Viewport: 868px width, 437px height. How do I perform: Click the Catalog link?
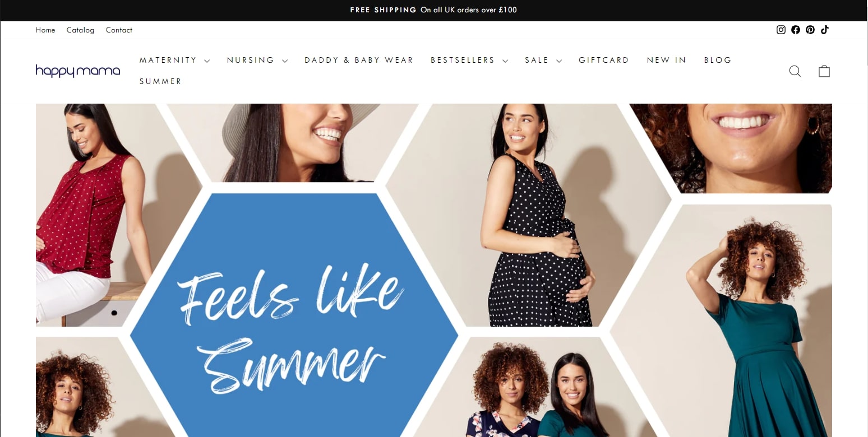pos(80,30)
